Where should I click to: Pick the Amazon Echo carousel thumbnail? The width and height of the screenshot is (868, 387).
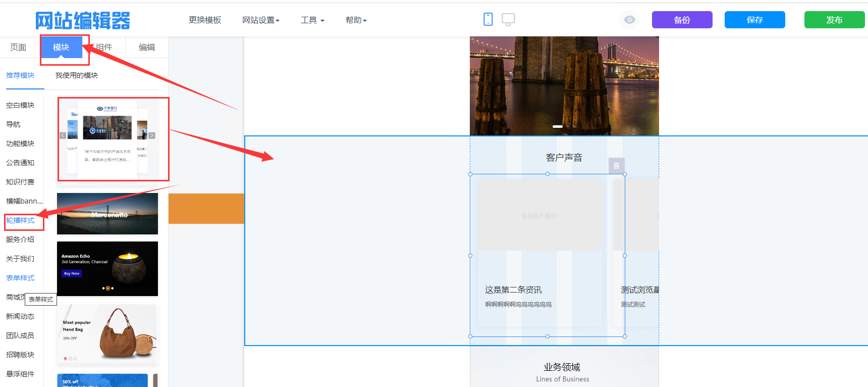coord(107,269)
